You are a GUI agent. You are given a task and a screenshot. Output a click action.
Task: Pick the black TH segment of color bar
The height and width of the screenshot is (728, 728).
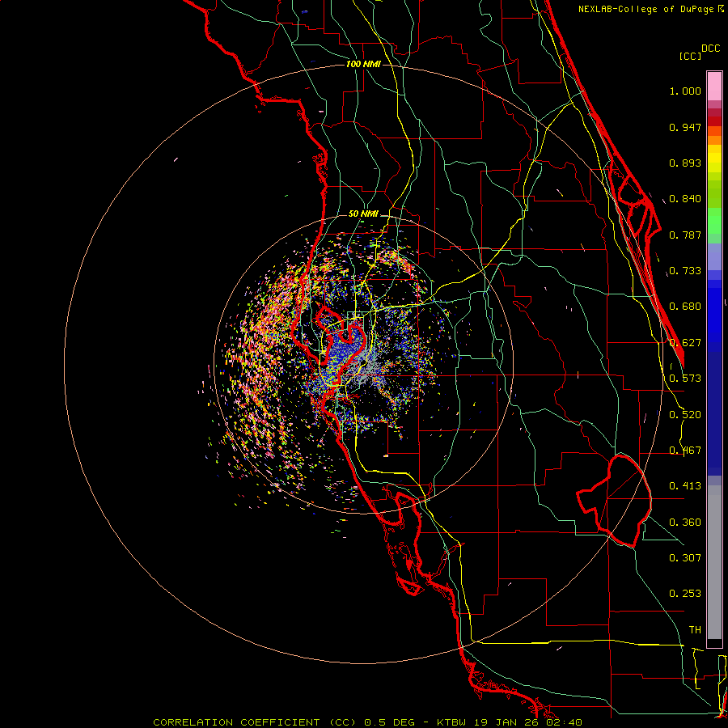(714, 642)
